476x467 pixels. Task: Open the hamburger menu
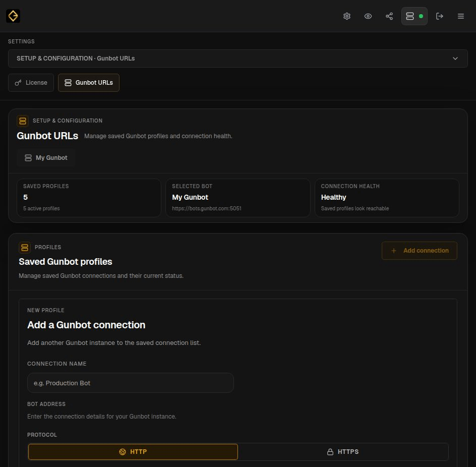[460, 16]
